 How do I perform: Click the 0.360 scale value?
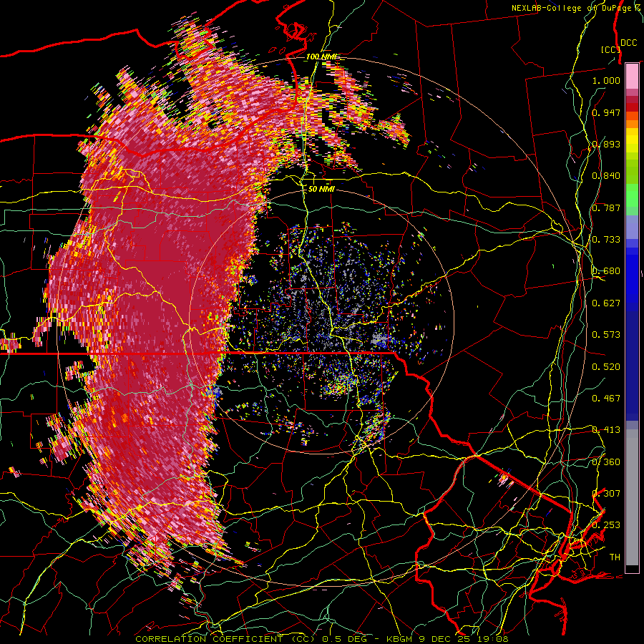[606, 462]
